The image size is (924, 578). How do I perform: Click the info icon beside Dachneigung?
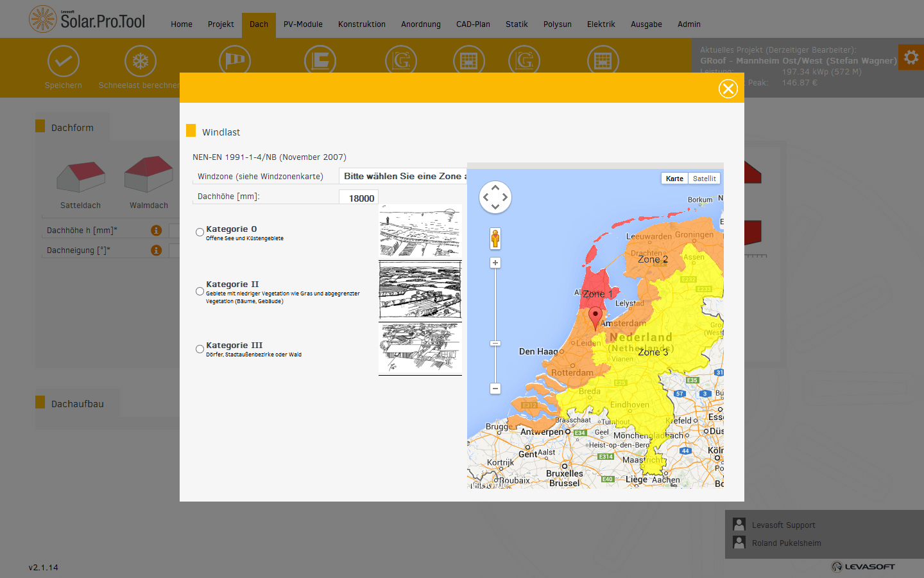[156, 250]
